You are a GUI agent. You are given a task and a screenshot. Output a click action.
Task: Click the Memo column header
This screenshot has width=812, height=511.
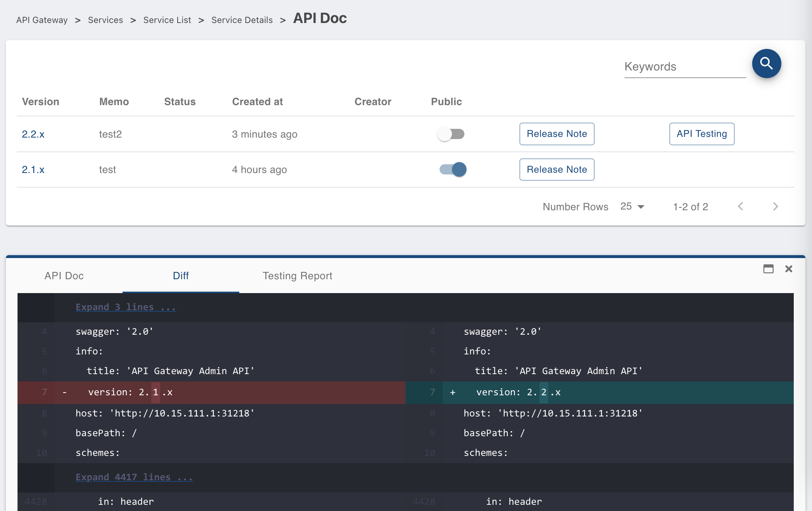tap(114, 101)
